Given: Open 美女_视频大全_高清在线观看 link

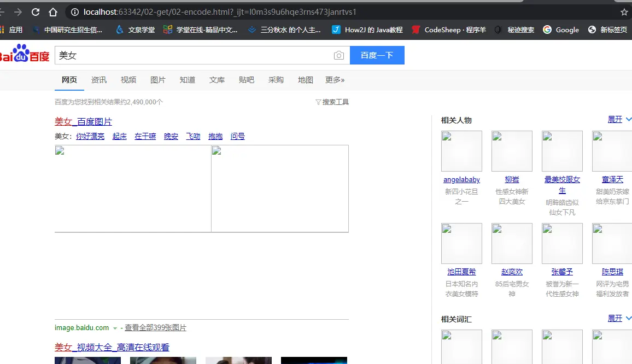Looking at the screenshot, I should click(x=112, y=347).
